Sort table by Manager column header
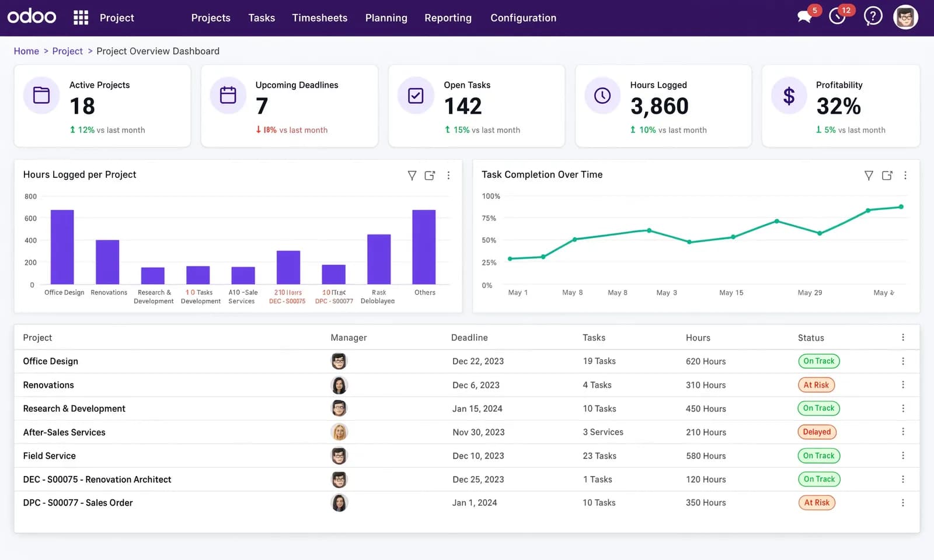This screenshot has width=934, height=560. coord(348,338)
